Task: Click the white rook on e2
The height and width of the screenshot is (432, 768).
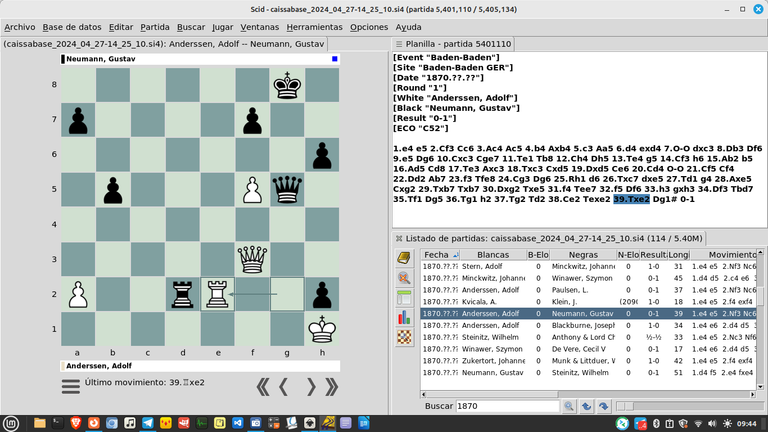Action: [x=217, y=294]
